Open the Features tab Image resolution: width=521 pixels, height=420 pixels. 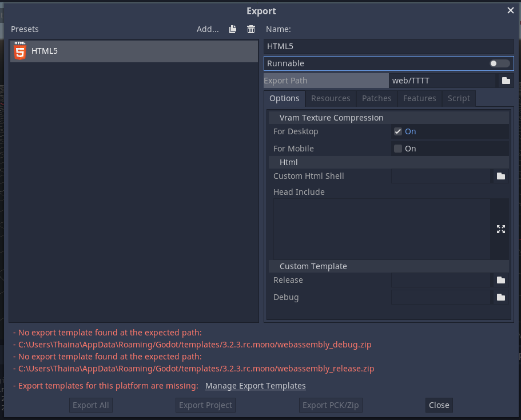pos(419,98)
